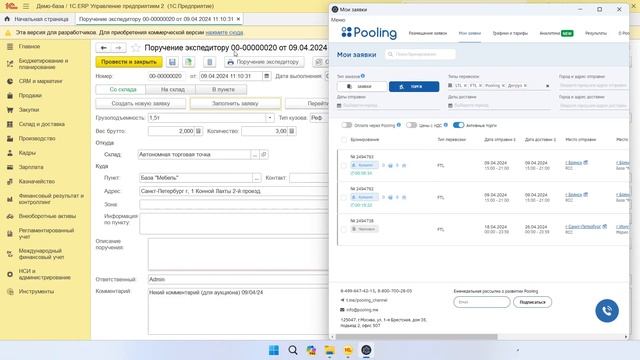
Task: Open the Инструменты section
Action: click(36, 291)
